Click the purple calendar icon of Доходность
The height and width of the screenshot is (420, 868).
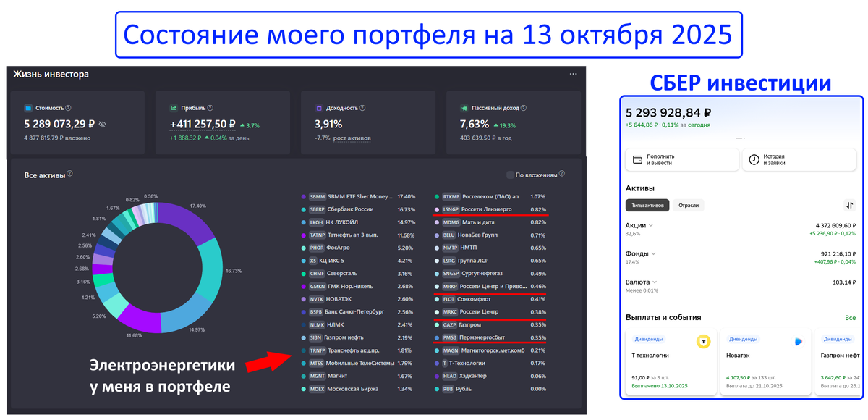point(319,108)
